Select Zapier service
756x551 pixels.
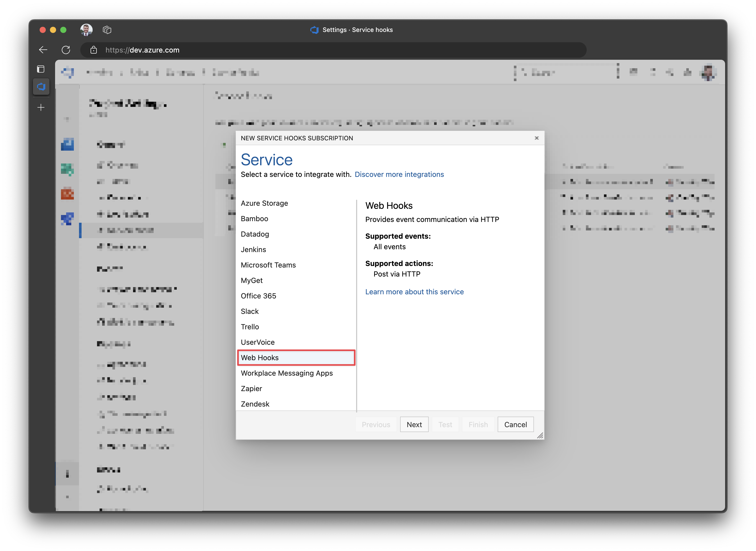pos(296,389)
